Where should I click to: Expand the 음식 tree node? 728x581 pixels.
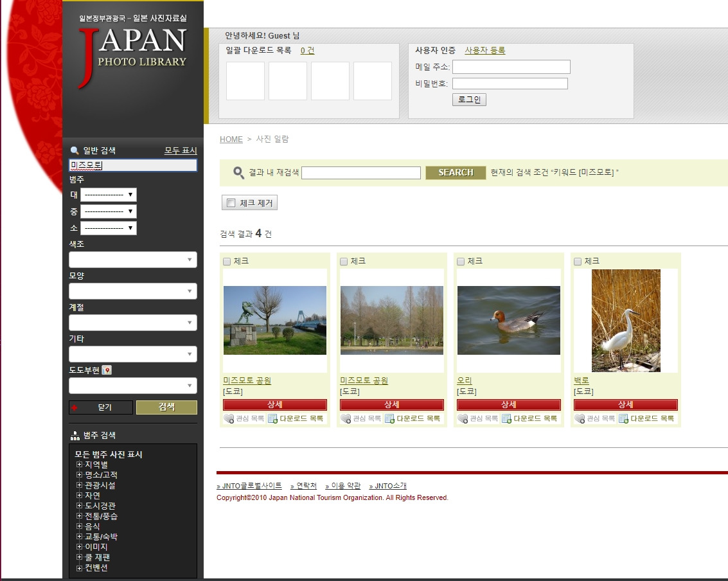80,526
